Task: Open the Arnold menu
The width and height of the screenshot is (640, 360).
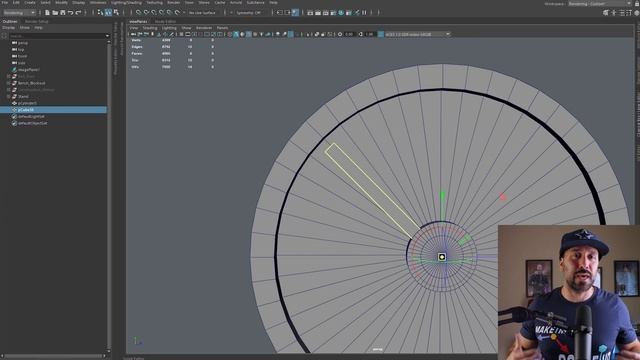Action: [x=236, y=2]
